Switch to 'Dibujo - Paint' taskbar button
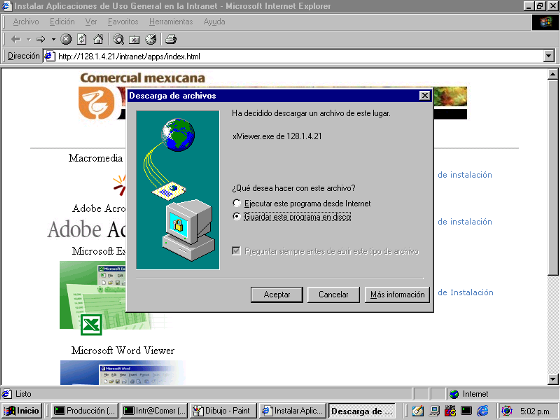Viewport: 560px width, 420px height. [223, 411]
